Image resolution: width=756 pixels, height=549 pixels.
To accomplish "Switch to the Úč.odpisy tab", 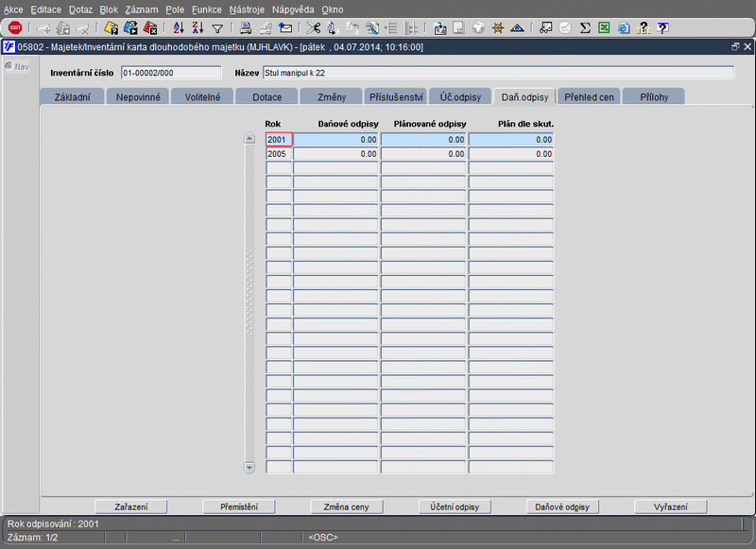I will pyautogui.click(x=460, y=97).
